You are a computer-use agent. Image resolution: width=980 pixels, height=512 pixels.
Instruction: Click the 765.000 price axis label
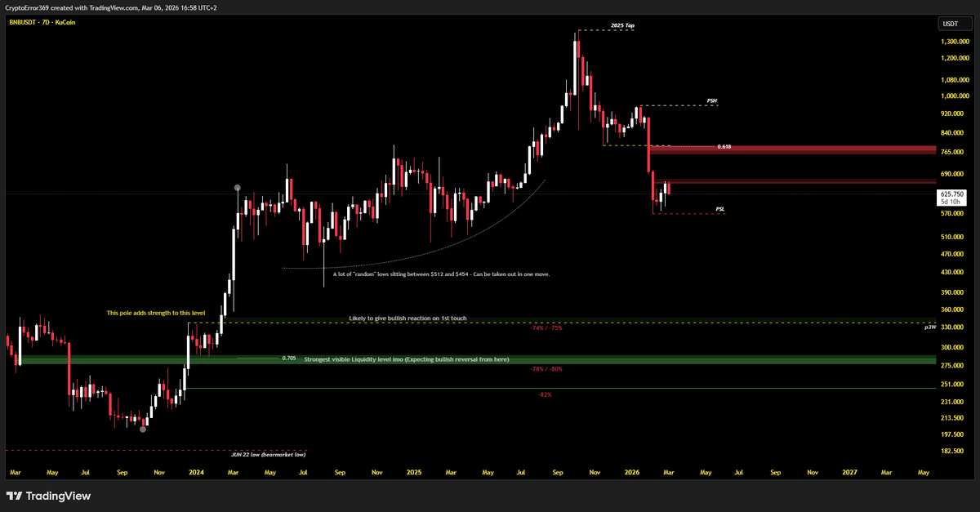click(x=953, y=153)
